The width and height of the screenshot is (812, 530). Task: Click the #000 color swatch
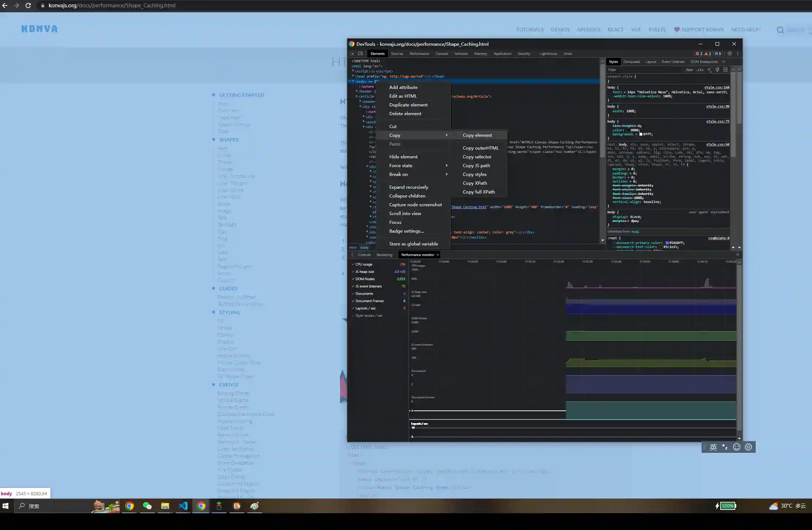tap(629, 130)
